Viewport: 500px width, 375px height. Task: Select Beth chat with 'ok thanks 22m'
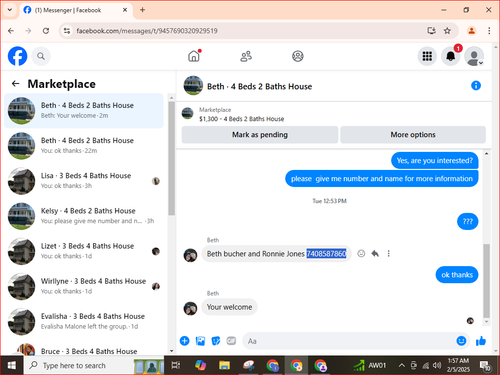[x=84, y=146]
